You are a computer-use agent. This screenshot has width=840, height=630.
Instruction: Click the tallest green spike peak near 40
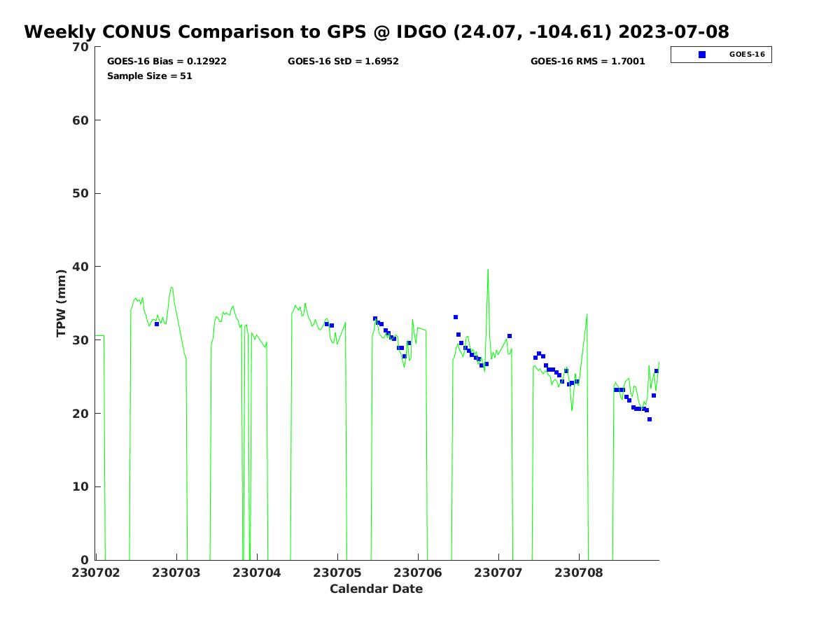click(x=488, y=269)
